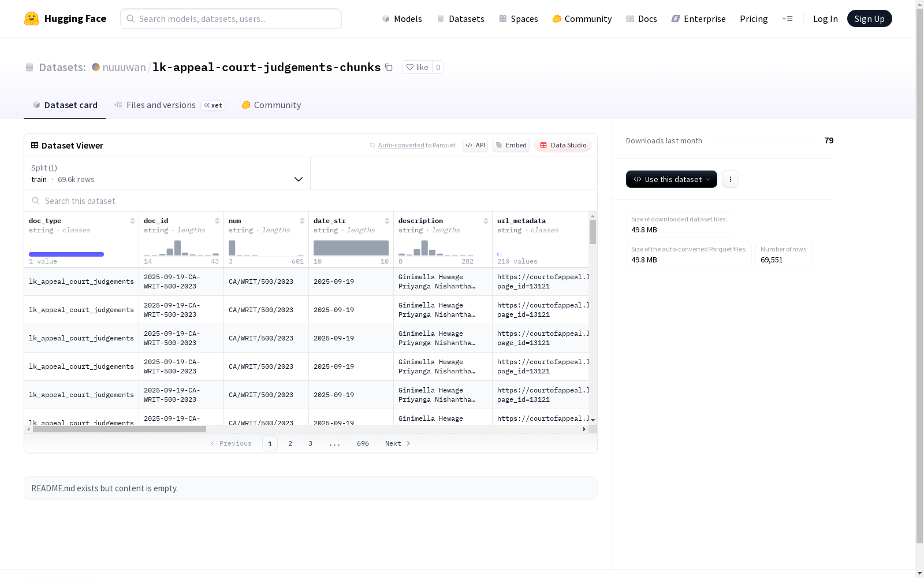Sort by doc_id column
924x578 pixels.
tap(217, 221)
